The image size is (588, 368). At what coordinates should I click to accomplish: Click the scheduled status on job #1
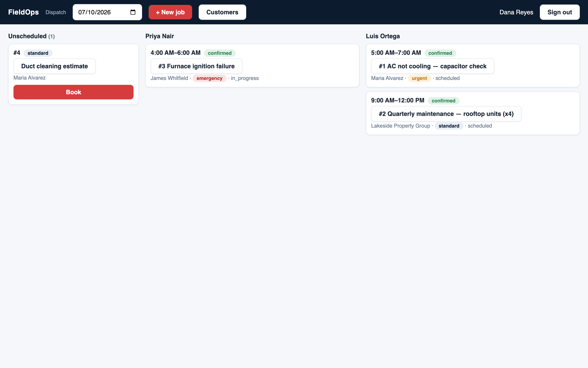click(x=448, y=78)
